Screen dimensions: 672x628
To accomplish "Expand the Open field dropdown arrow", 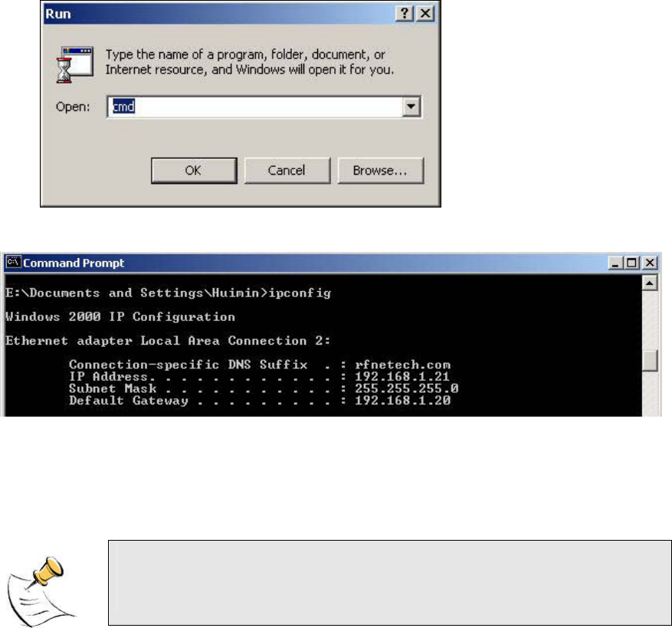I will 411,106.
